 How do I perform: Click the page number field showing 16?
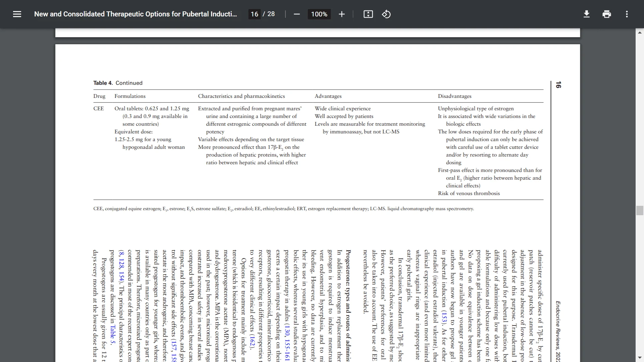click(254, 14)
